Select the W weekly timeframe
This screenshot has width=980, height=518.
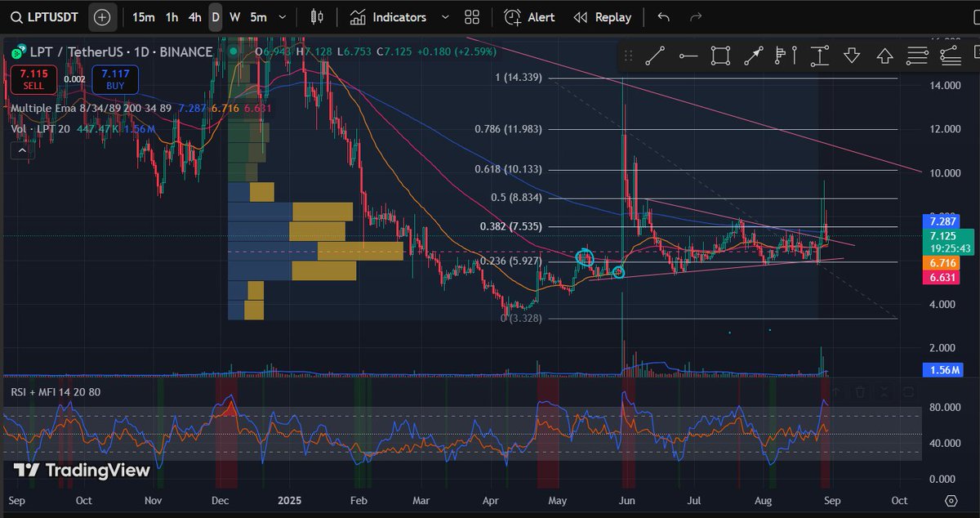click(x=234, y=17)
